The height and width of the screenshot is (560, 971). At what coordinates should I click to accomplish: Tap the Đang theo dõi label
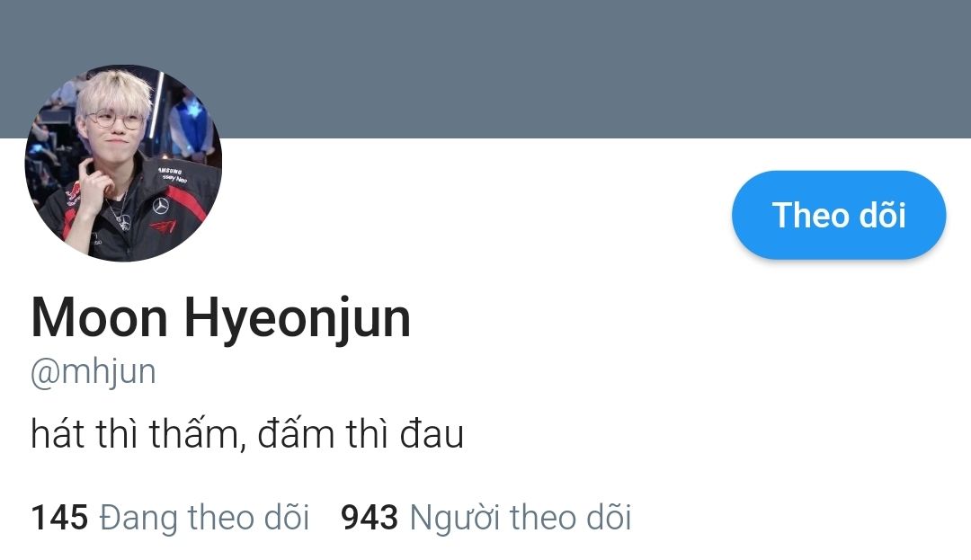(x=204, y=518)
